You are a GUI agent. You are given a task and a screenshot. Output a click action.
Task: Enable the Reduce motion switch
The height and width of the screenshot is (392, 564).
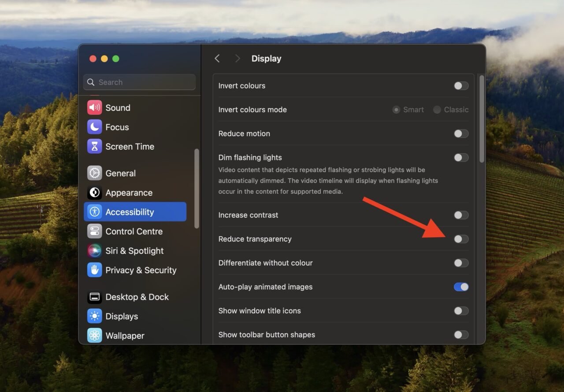pos(461,133)
